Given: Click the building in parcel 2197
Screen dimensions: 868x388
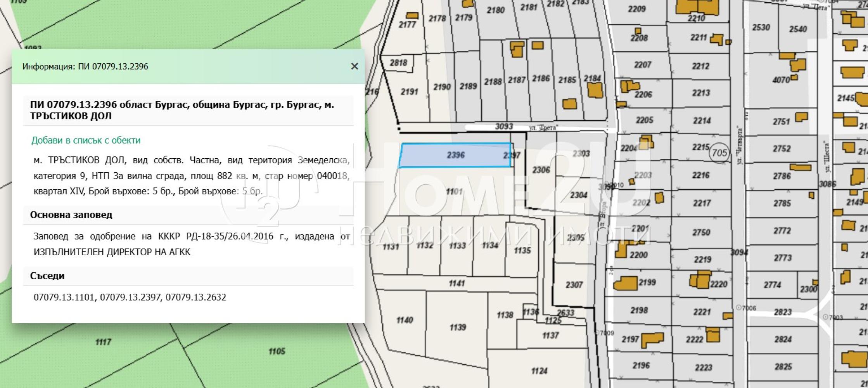Looking at the screenshot, I should point(652,340).
